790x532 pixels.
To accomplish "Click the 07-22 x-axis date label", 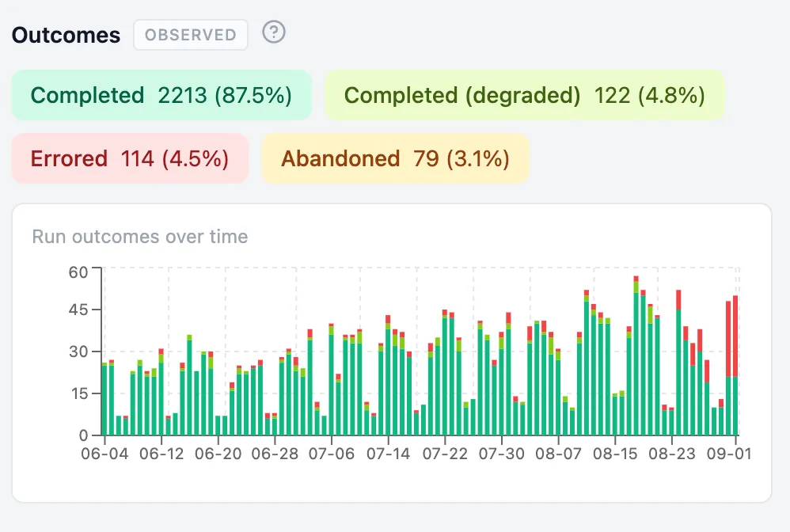I will coord(445,454).
